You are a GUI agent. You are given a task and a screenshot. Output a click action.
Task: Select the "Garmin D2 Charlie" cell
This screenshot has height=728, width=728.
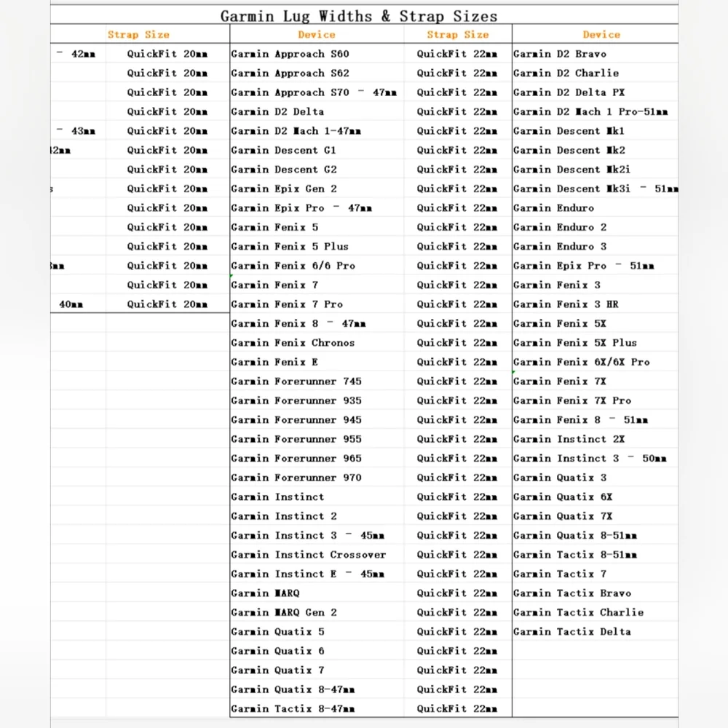[596, 74]
